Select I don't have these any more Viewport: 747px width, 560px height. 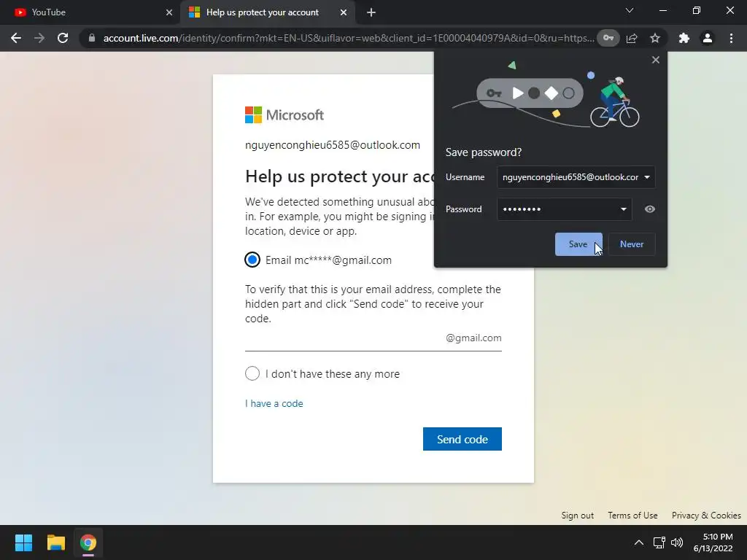pos(252,373)
